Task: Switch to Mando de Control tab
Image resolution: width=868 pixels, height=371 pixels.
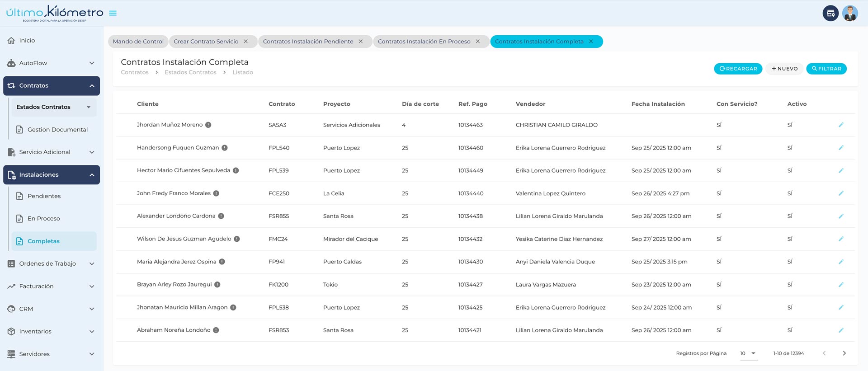Action: tap(138, 42)
